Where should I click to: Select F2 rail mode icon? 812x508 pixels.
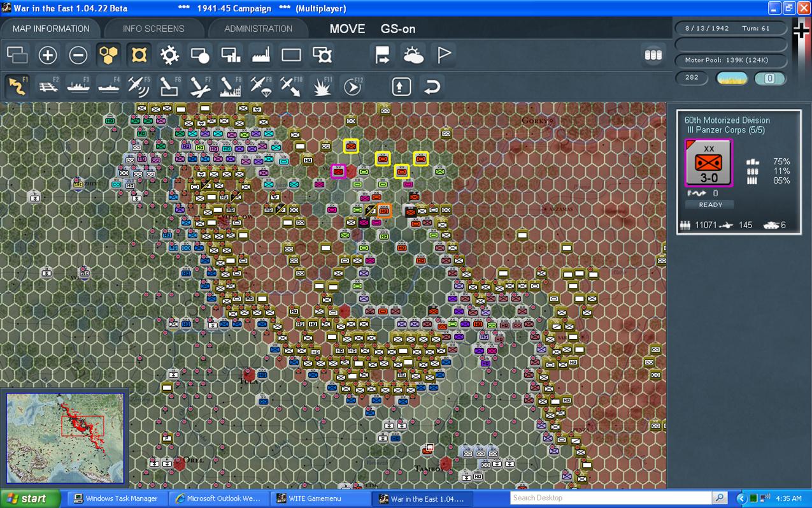[48, 86]
